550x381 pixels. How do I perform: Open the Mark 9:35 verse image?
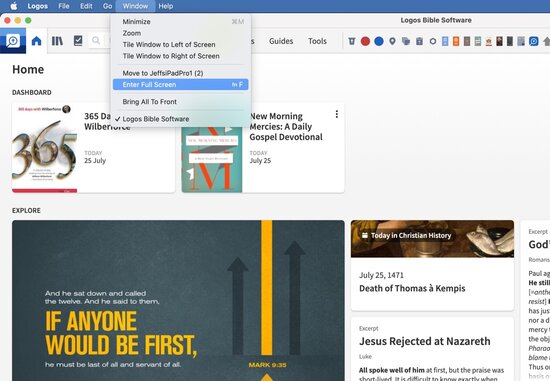pos(178,301)
